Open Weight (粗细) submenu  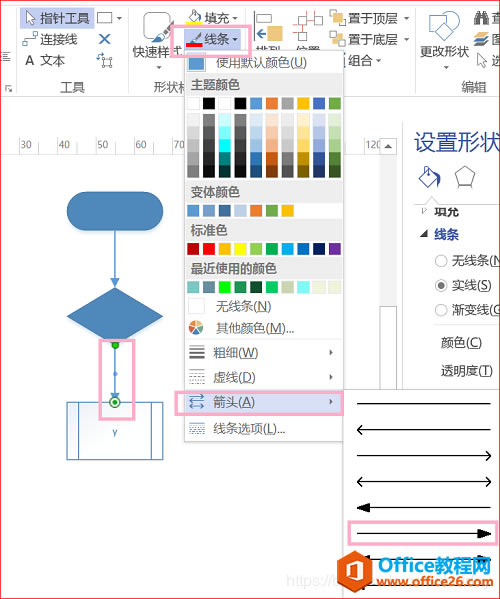(264, 352)
